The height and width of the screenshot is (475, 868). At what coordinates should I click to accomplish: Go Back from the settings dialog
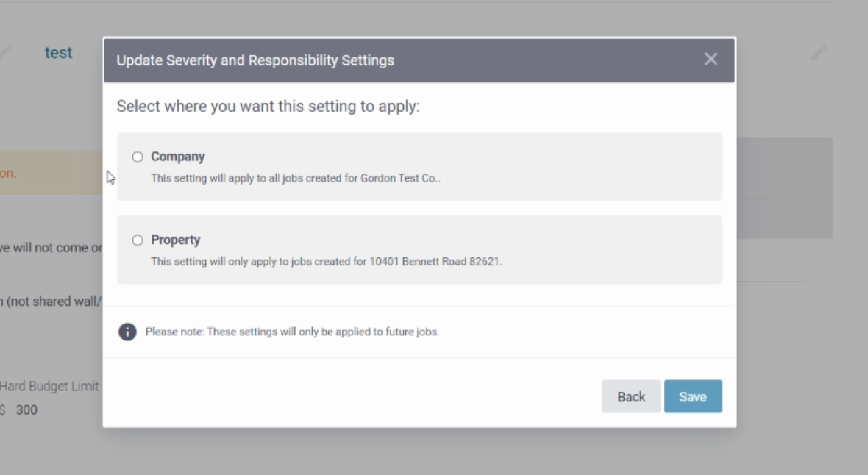630,396
